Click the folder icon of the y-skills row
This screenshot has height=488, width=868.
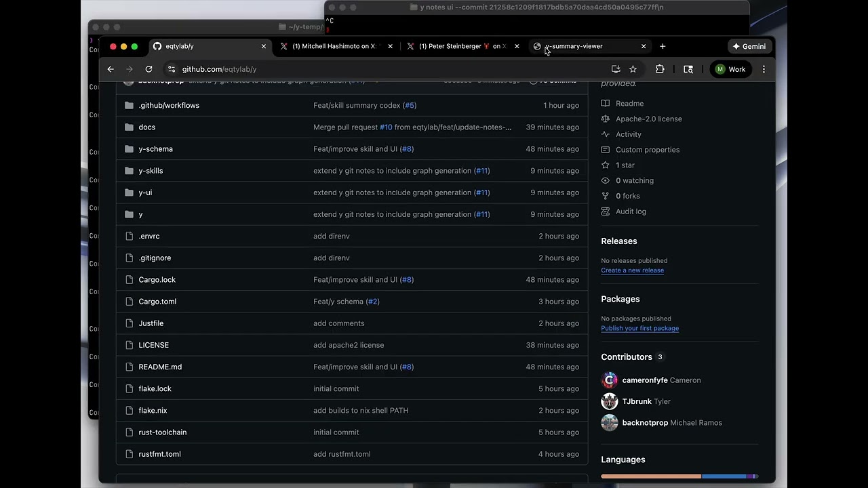pyautogui.click(x=129, y=171)
